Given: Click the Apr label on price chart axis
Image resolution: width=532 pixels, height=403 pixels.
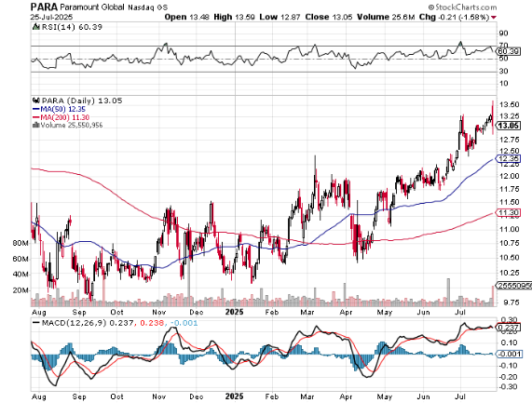Looking at the screenshot, I should [346, 312].
